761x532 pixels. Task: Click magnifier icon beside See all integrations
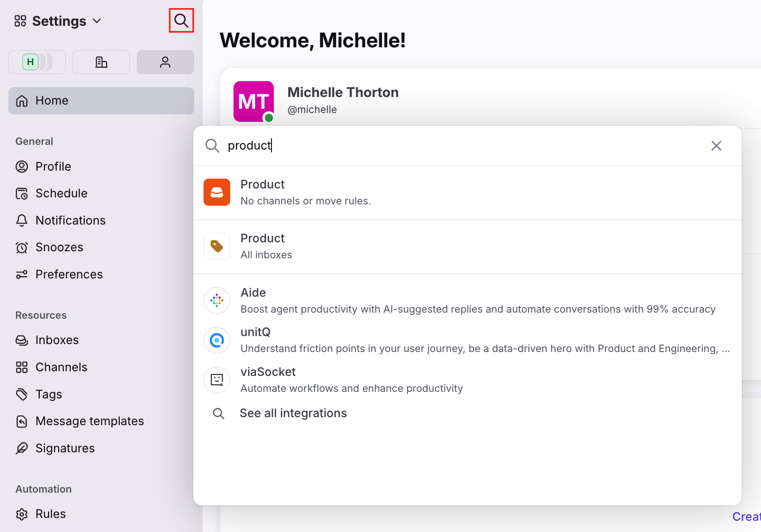pyautogui.click(x=219, y=413)
